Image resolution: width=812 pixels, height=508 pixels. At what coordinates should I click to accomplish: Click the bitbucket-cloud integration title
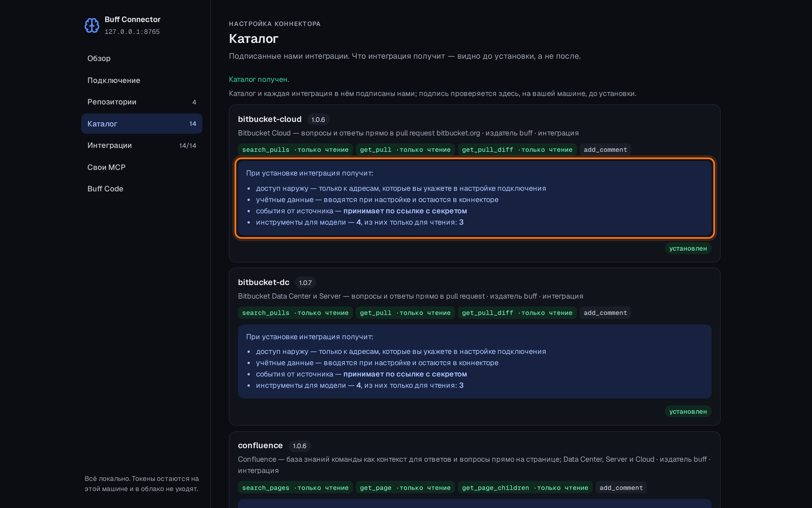(270, 119)
